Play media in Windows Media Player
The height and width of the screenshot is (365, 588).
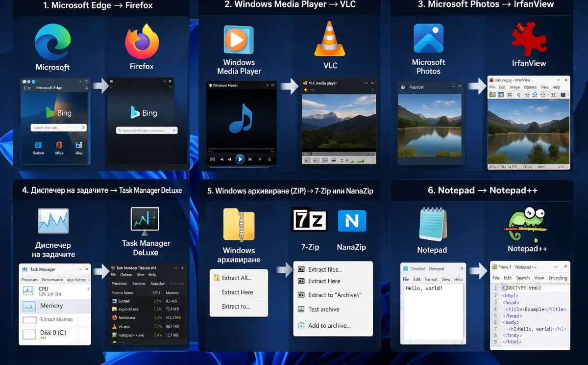240,159
